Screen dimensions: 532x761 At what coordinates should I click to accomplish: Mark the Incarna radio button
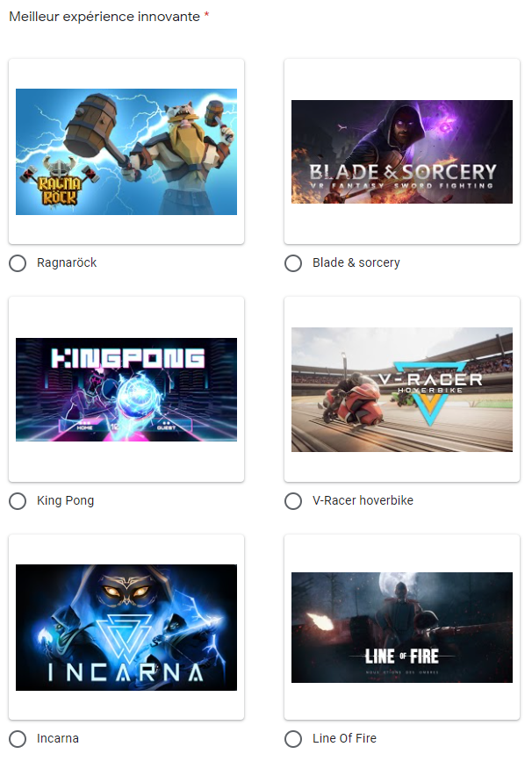(x=18, y=739)
